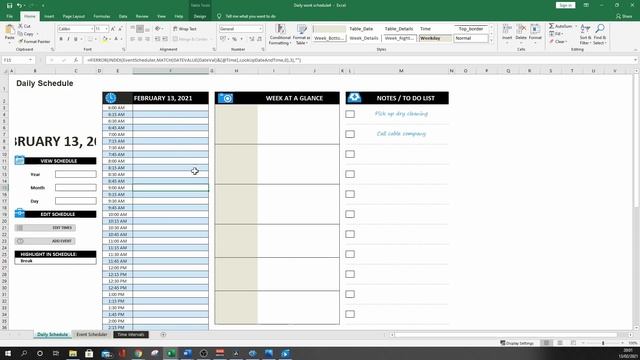The height and width of the screenshot is (360, 640).
Task: Tick the fourth to-do checkbox
Action: (350, 174)
